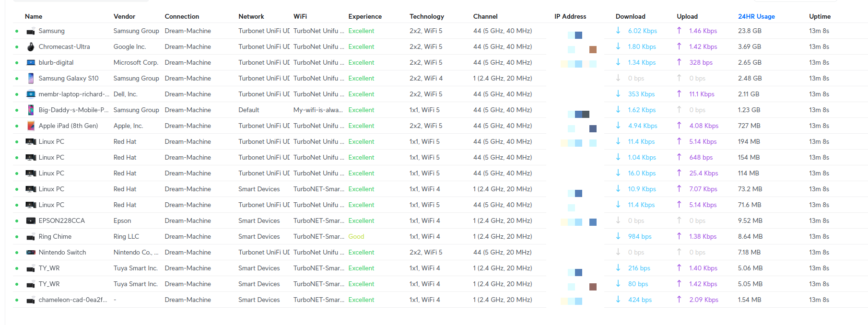Click the 'Good' experience value for Ring Chime
The height and width of the screenshot is (325, 868).
(x=356, y=236)
